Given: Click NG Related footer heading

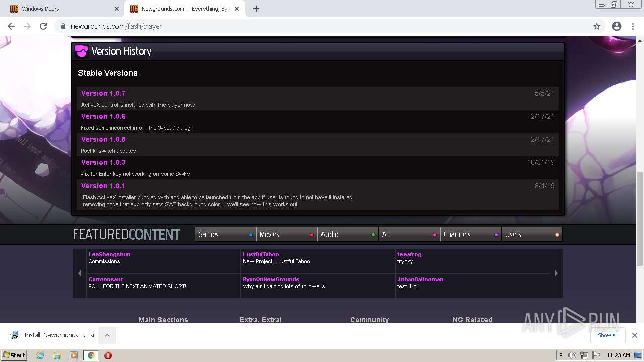Looking at the screenshot, I should pos(472,320).
